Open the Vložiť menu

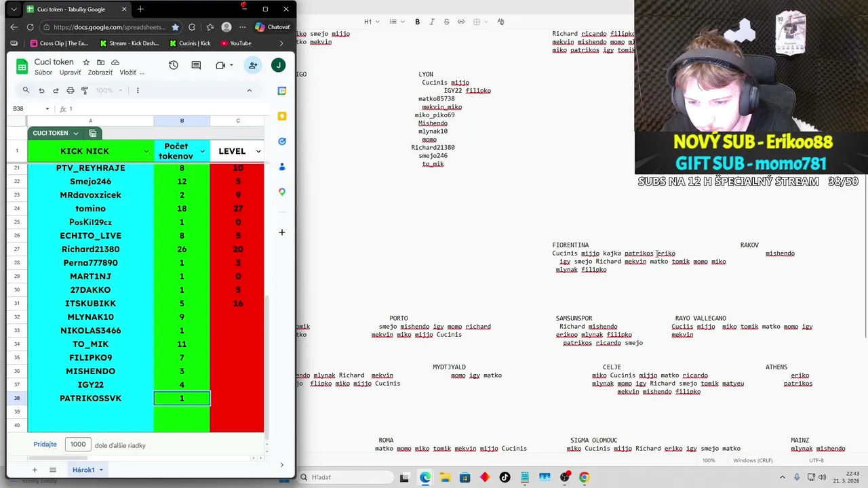coord(128,73)
